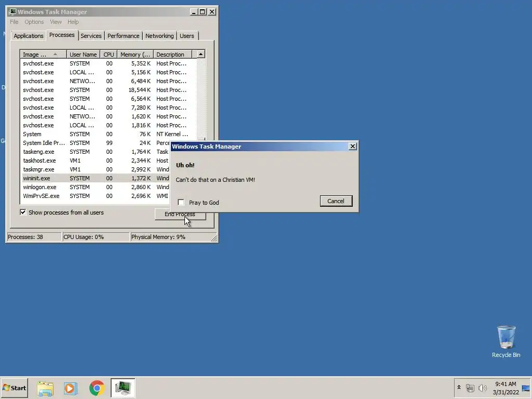
Task: Show hidden system tray icons
Action: 459,388
